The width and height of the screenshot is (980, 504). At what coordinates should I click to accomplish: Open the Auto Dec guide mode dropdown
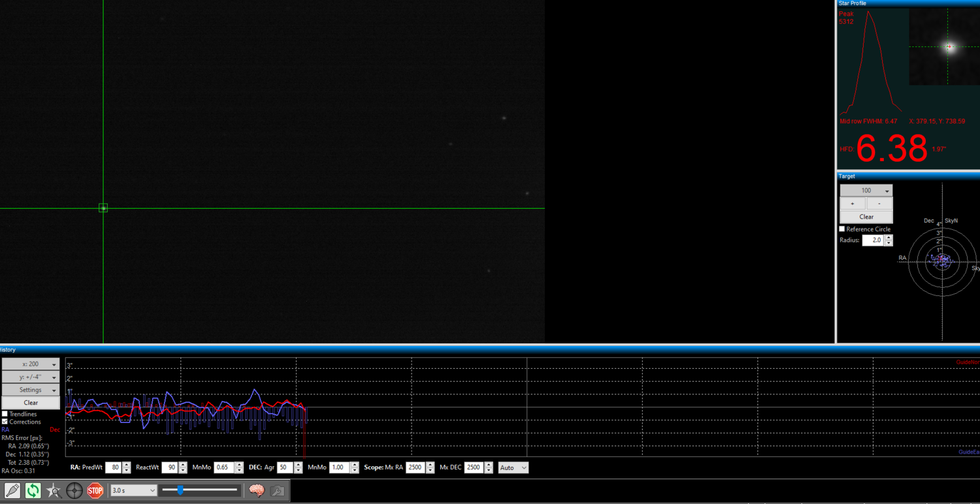pyautogui.click(x=513, y=467)
